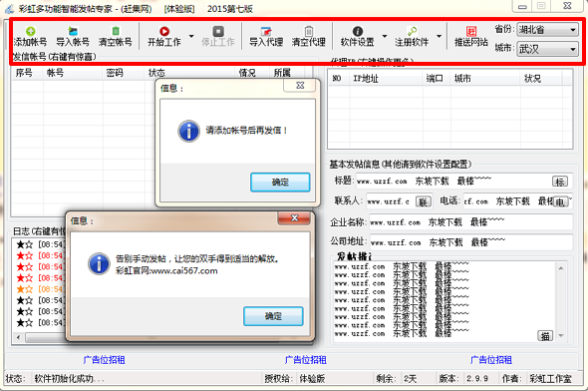Screen dimensions: 588x391
Task: Click status bar version 2.9.9
Action: point(477,379)
